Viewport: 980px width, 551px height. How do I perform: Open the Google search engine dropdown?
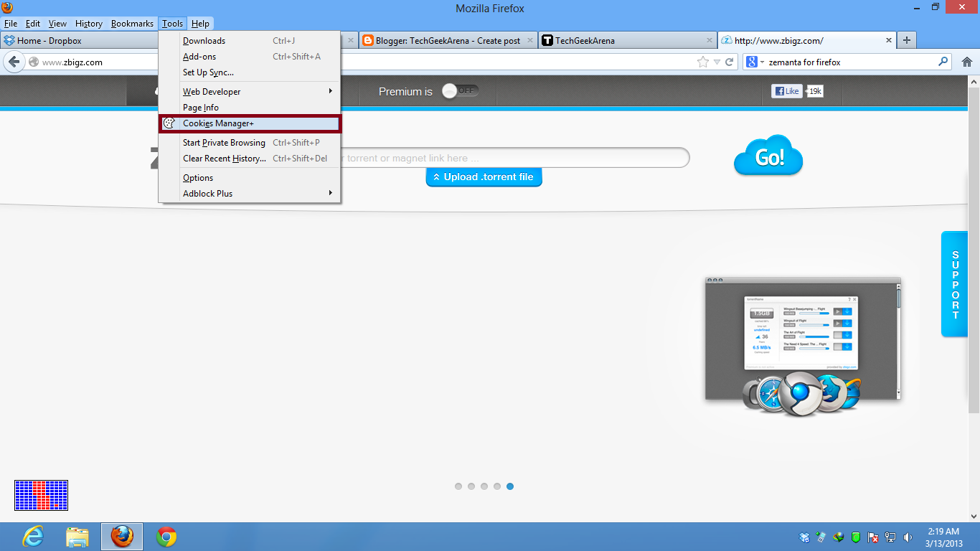pos(755,62)
